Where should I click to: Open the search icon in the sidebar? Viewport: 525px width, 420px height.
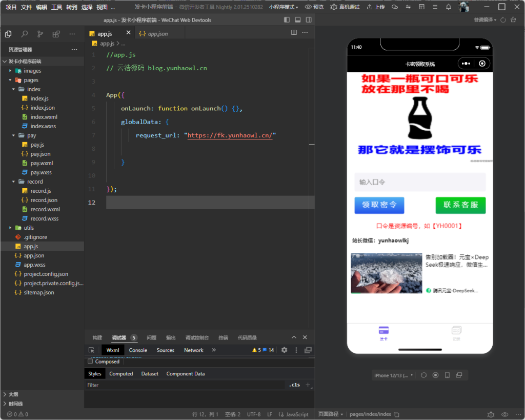click(24, 34)
